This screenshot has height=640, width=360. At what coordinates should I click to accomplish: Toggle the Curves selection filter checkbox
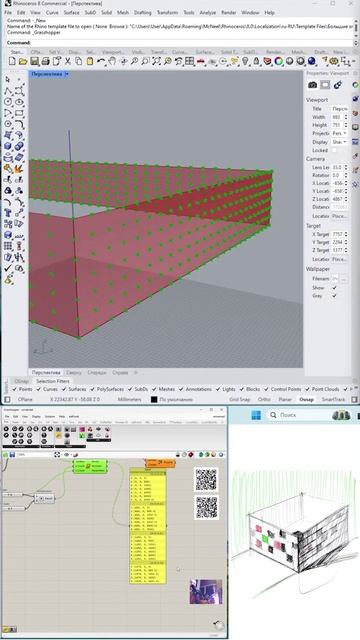(x=39, y=389)
